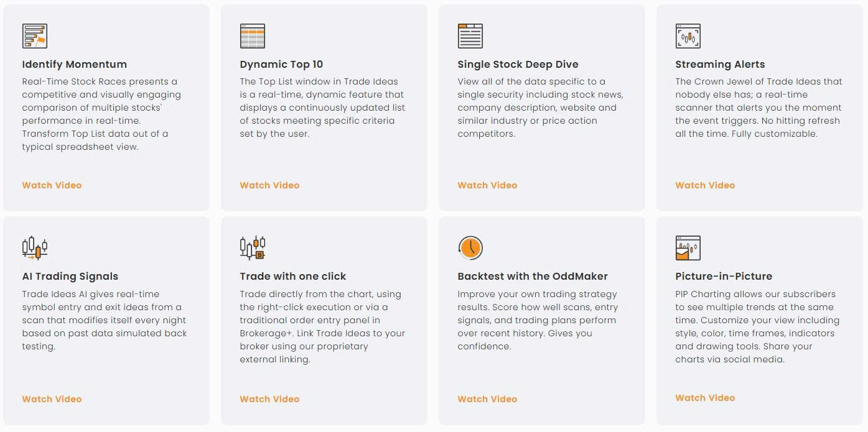The width and height of the screenshot is (868, 432).
Task: Watch Video for Trade with one click
Action: (269, 399)
